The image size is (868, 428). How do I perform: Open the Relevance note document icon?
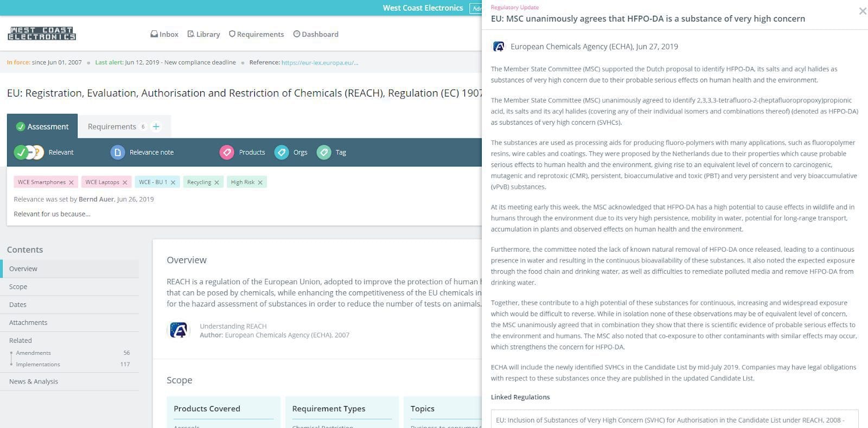pyautogui.click(x=118, y=152)
